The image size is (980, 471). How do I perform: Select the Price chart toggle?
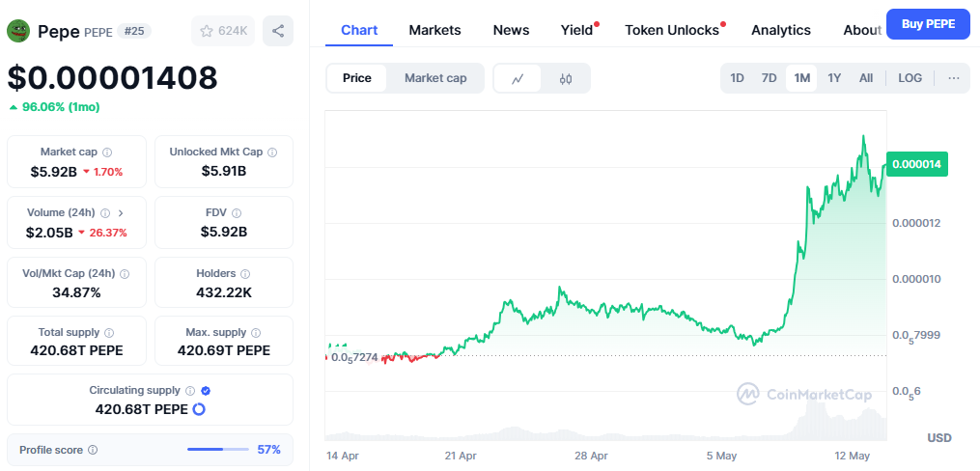(x=357, y=78)
